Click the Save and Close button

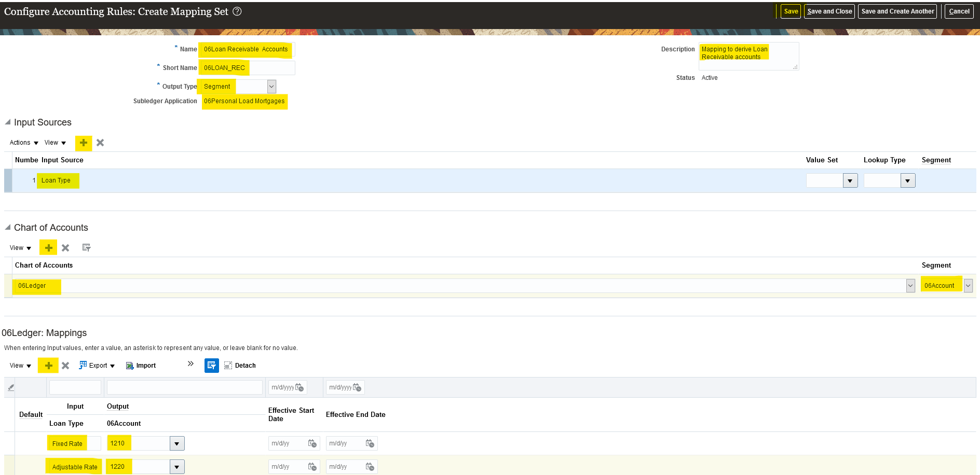829,11
